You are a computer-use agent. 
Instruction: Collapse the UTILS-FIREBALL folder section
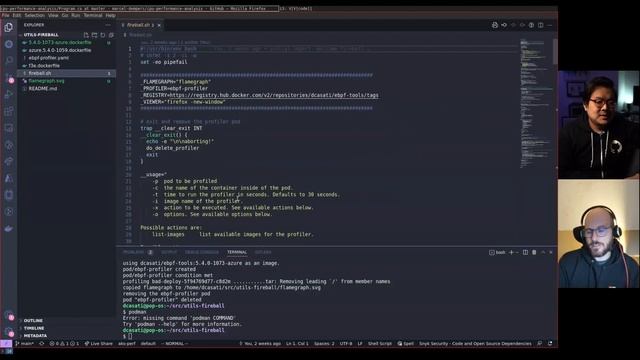pos(41,35)
